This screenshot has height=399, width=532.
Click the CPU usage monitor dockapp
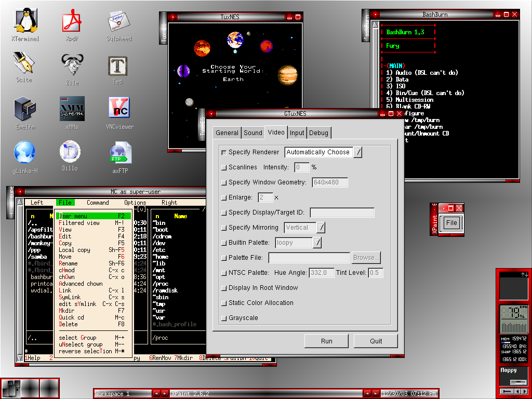coord(514,320)
